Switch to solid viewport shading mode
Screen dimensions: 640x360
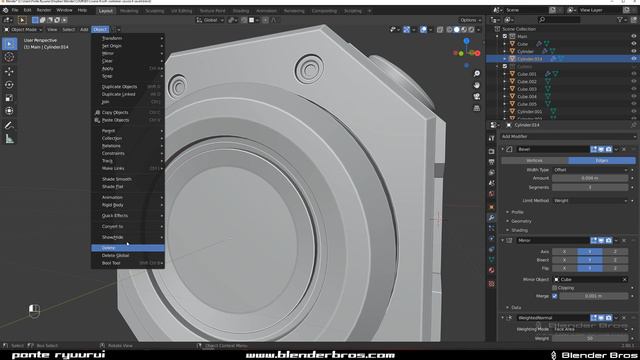click(457, 29)
